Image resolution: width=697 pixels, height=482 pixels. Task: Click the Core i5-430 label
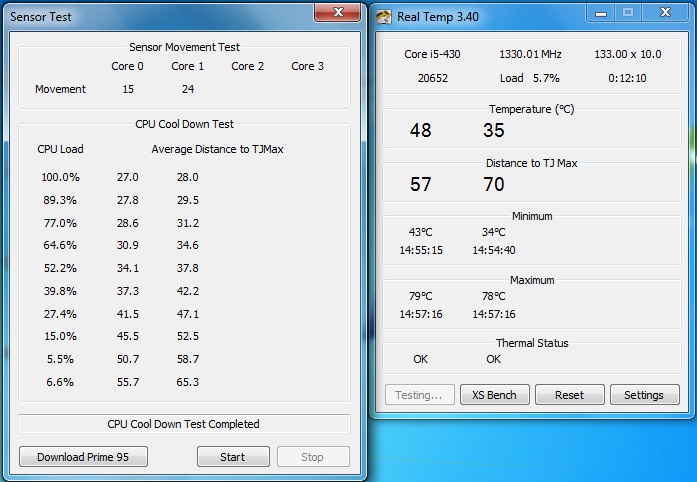(x=432, y=54)
